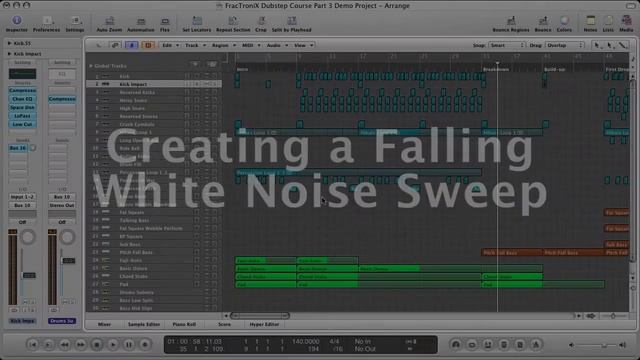The width and height of the screenshot is (640, 360).
Task: Click the Set Locators icon
Action: tap(197, 21)
